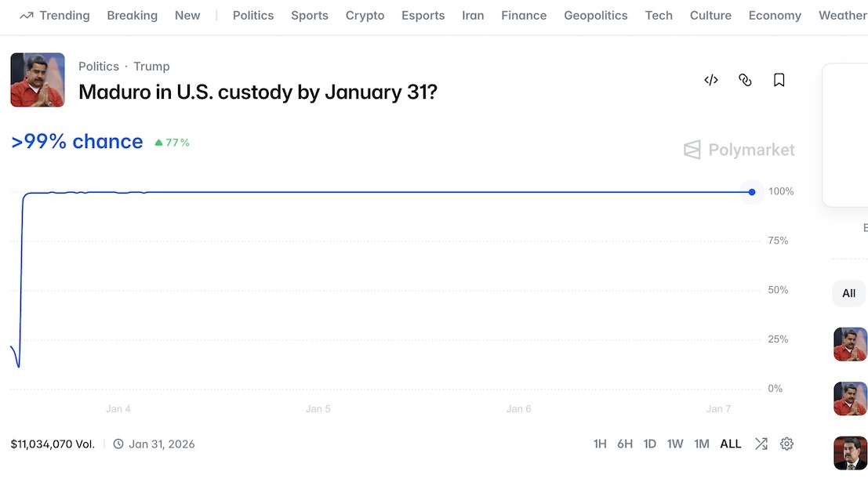This screenshot has width=868, height=482.
Task: Click the market title Maduro in U.S. custody
Action: click(258, 92)
